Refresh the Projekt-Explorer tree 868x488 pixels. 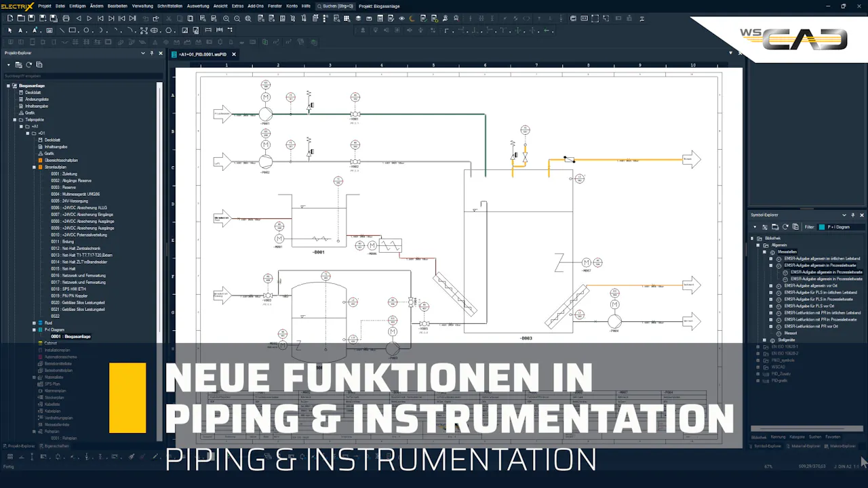(x=28, y=64)
